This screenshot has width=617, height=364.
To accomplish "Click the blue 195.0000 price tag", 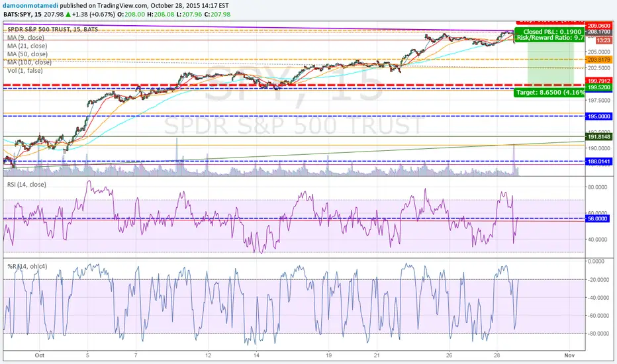I will tap(599, 116).
